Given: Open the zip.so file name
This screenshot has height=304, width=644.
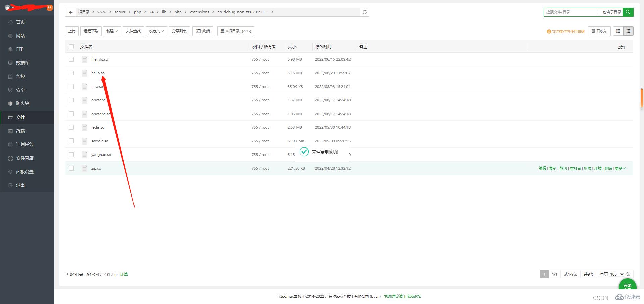Looking at the screenshot, I should 96,168.
